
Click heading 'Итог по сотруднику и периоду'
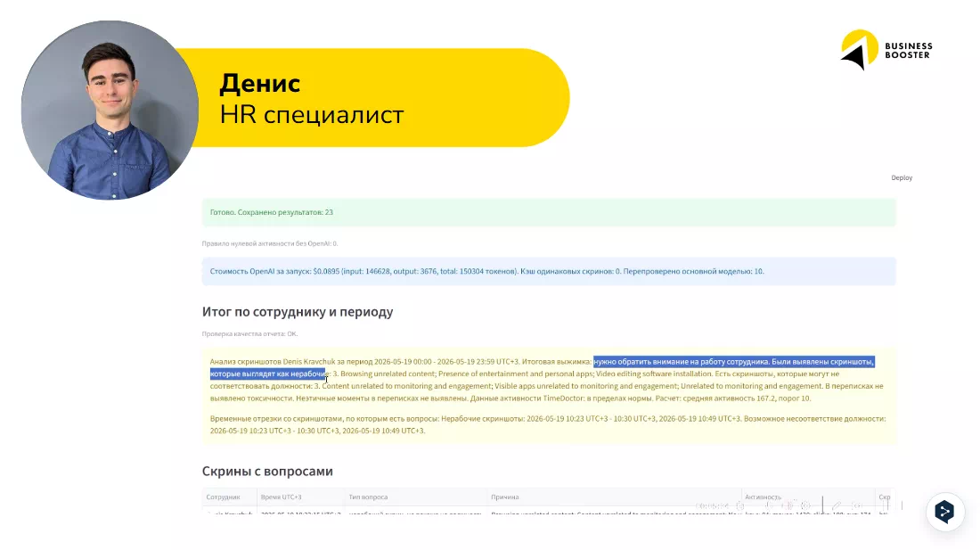[298, 312]
